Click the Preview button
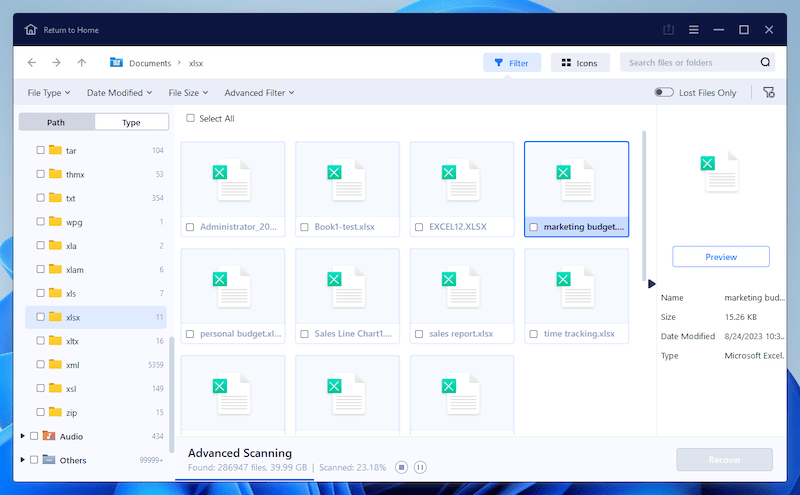 tap(721, 257)
